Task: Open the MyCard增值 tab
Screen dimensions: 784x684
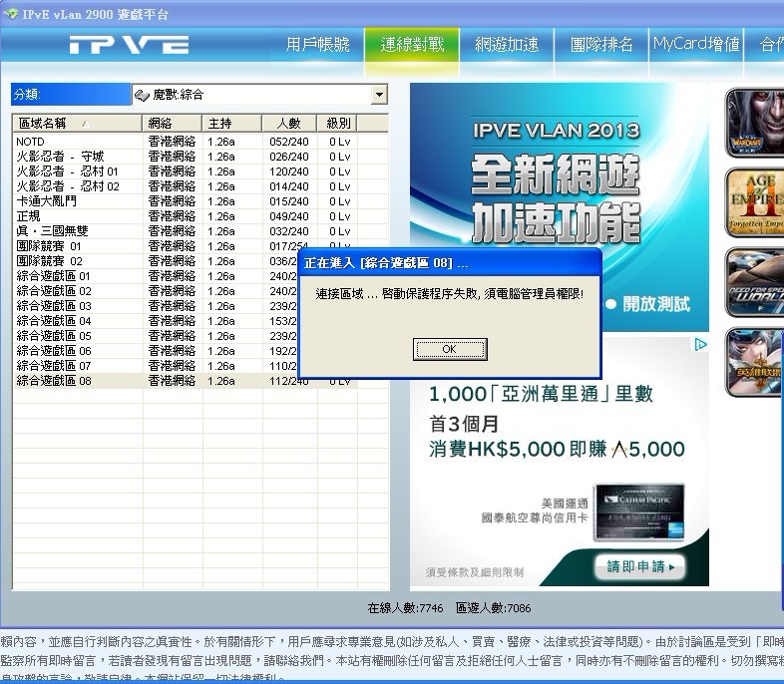Action: 696,45
